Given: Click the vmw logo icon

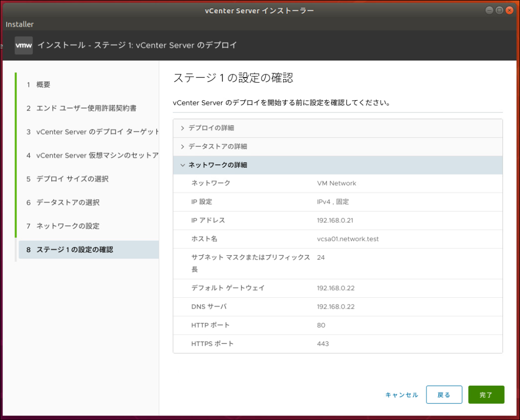Looking at the screenshot, I should click(24, 45).
